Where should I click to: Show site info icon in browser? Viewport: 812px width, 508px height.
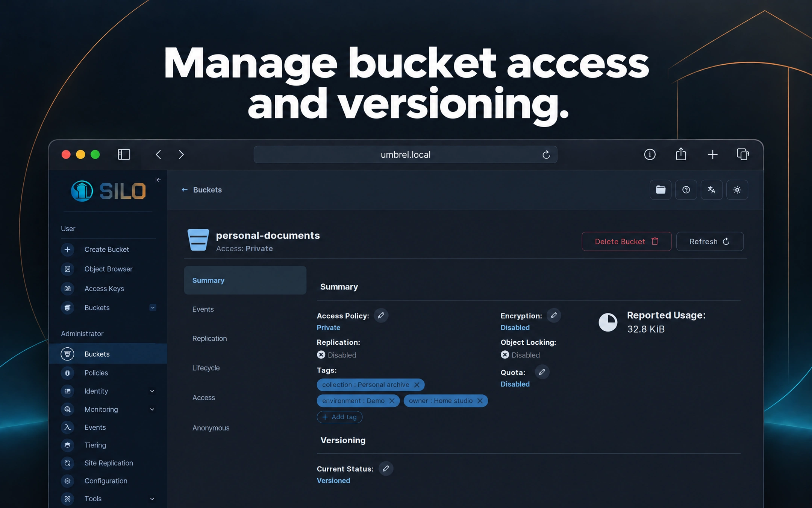tap(650, 155)
